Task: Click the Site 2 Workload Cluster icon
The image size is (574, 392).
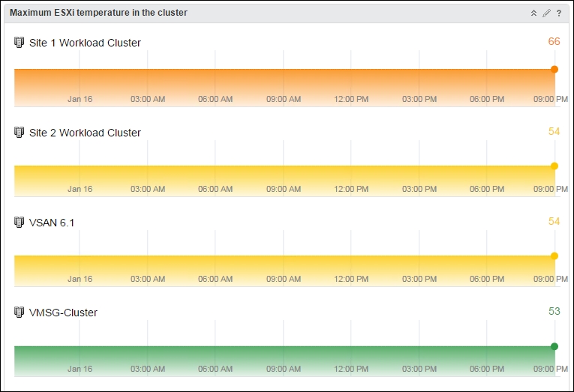Action: [x=19, y=133]
